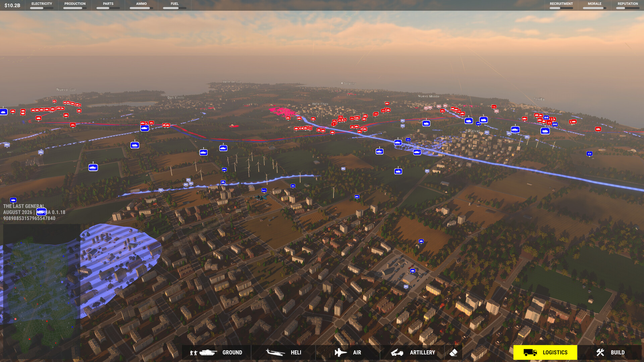This screenshot has height=362, width=644.
Task: Click the Morale status indicator
Action: (594, 5)
